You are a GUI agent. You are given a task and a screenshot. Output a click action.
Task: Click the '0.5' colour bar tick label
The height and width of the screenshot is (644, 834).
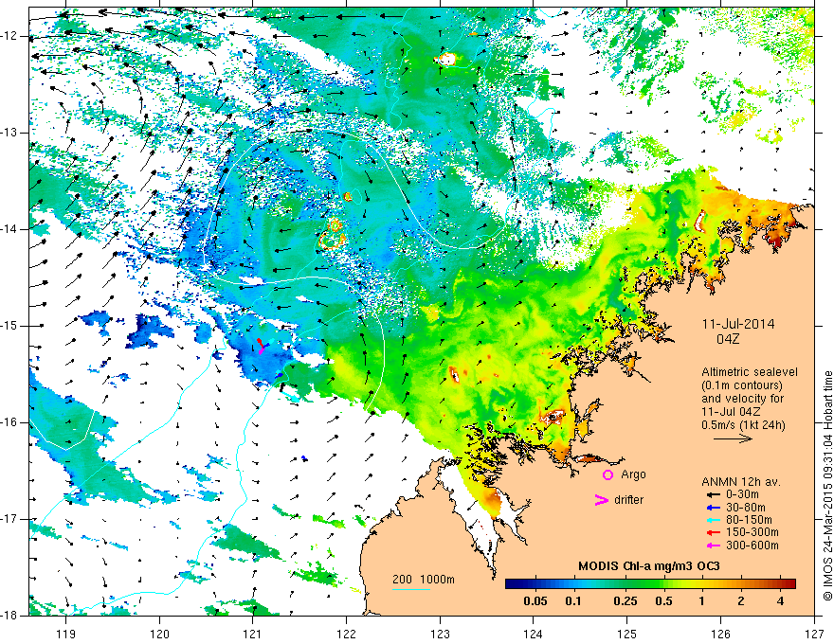tap(663, 601)
